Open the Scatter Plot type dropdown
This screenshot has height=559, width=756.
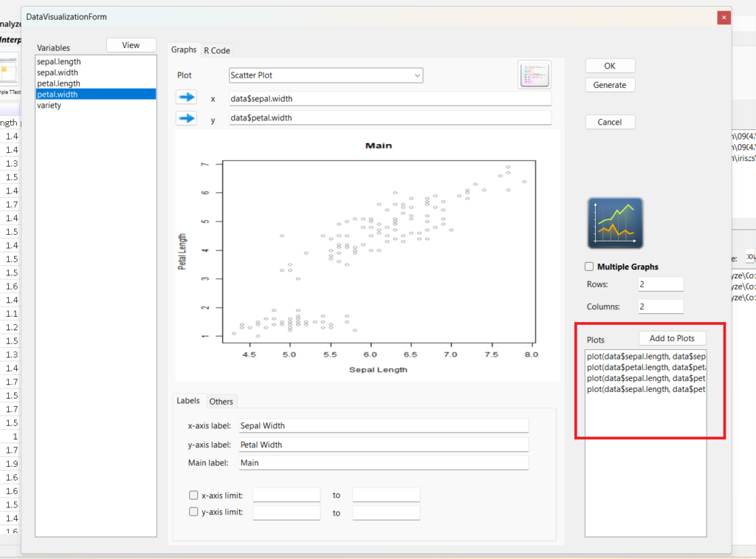326,75
